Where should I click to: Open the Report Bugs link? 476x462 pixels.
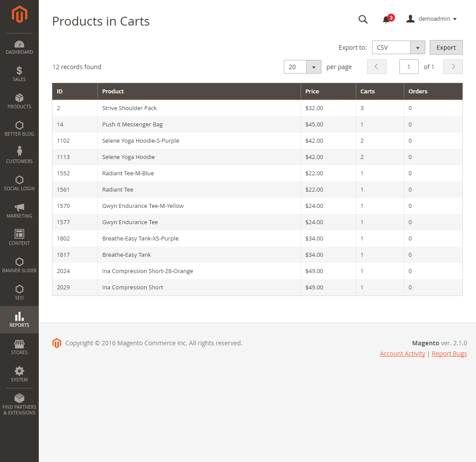click(x=449, y=354)
